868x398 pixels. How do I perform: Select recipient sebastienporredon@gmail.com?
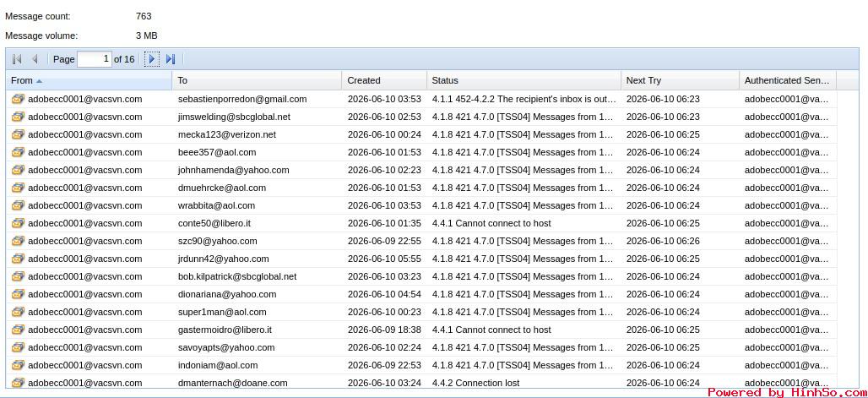point(242,99)
